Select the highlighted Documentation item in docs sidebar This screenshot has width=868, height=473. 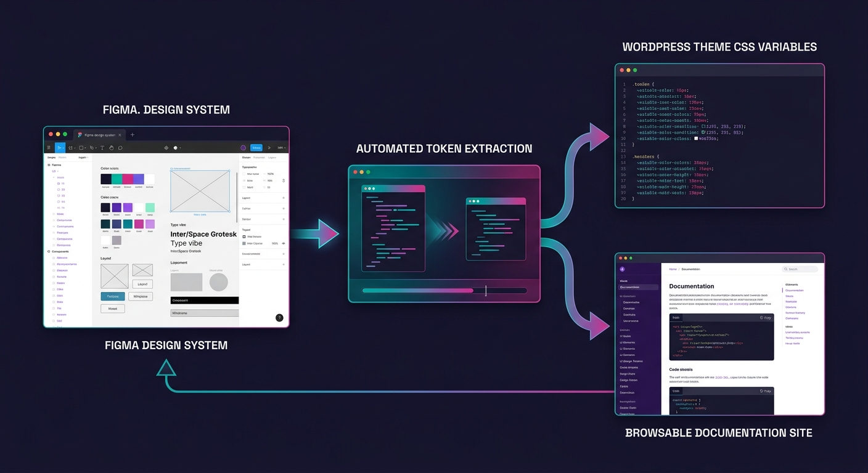coord(639,287)
